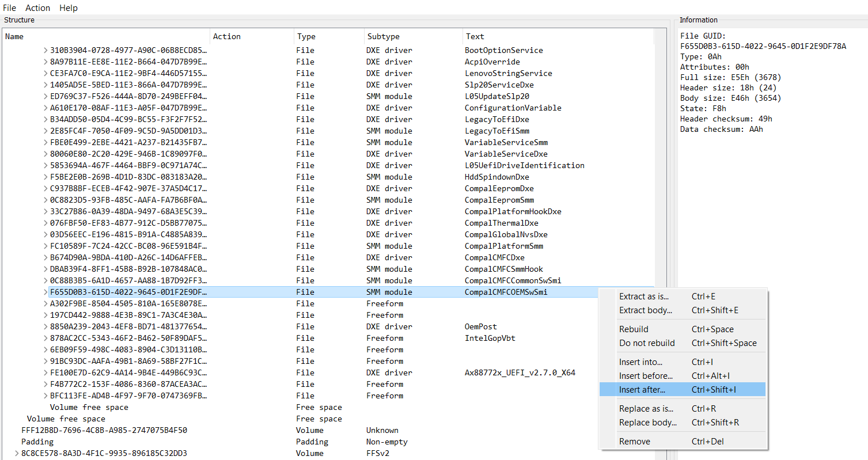Click the Action column header
Viewport: 868px width, 460px height.
coord(252,36)
